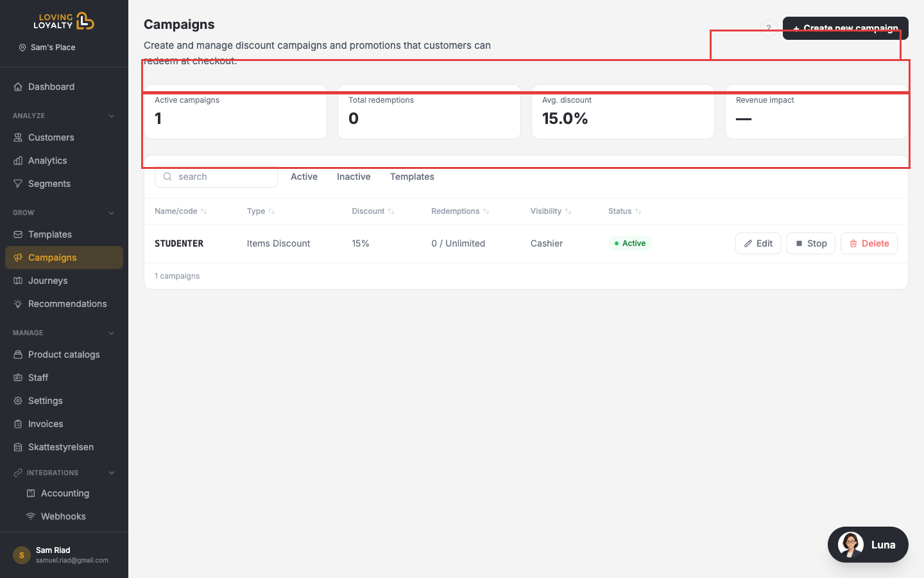924x578 pixels.
Task: Click the Segments funnel icon
Action: (x=18, y=184)
